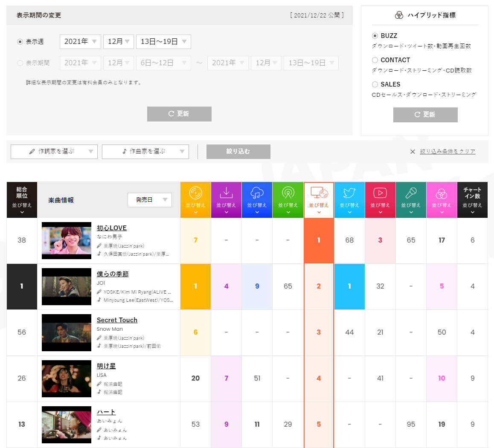Select the BUZZ radio option
This screenshot has height=448, width=494.
pyautogui.click(x=375, y=36)
